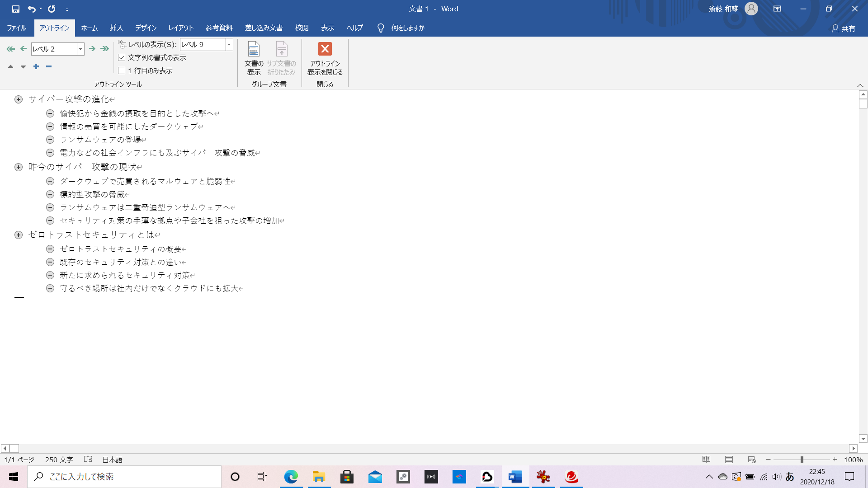
Task: Demote the current heading one level
Action: (92, 49)
